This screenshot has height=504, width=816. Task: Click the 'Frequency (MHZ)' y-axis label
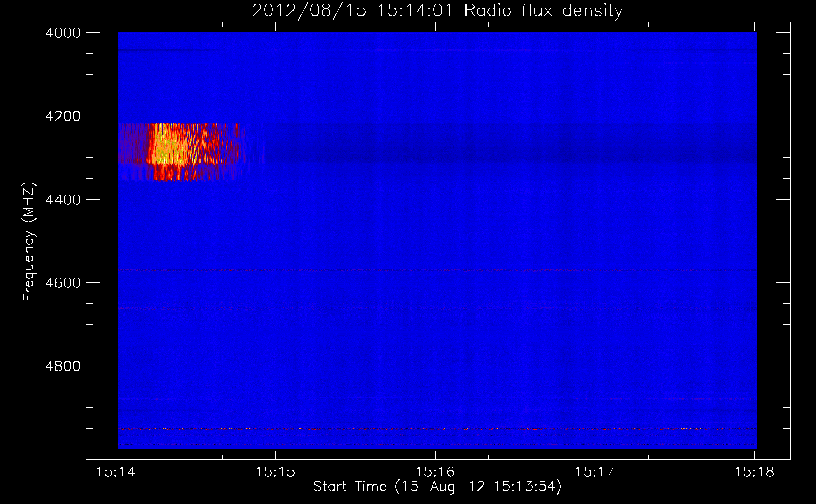click(29, 242)
